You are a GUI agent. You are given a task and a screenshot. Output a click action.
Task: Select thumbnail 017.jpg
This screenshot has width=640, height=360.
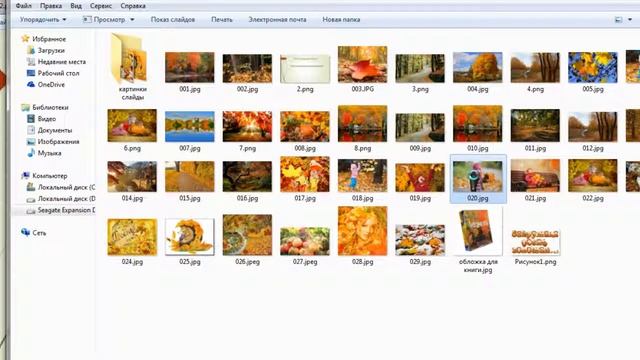coord(305,174)
